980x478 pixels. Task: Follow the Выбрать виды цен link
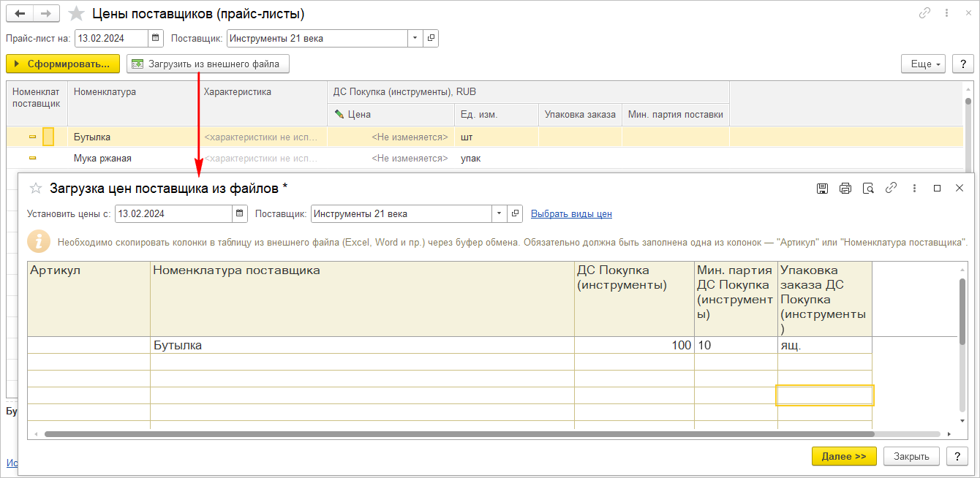[x=571, y=213]
